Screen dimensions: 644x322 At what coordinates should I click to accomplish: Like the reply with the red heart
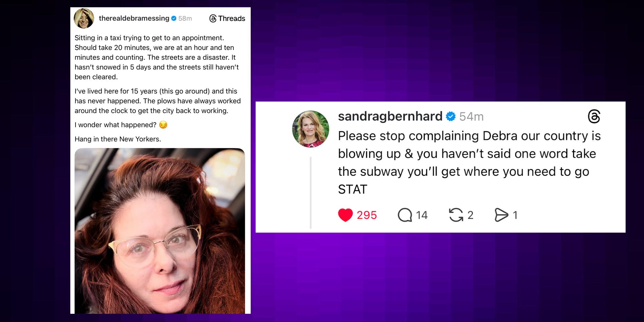click(x=345, y=215)
